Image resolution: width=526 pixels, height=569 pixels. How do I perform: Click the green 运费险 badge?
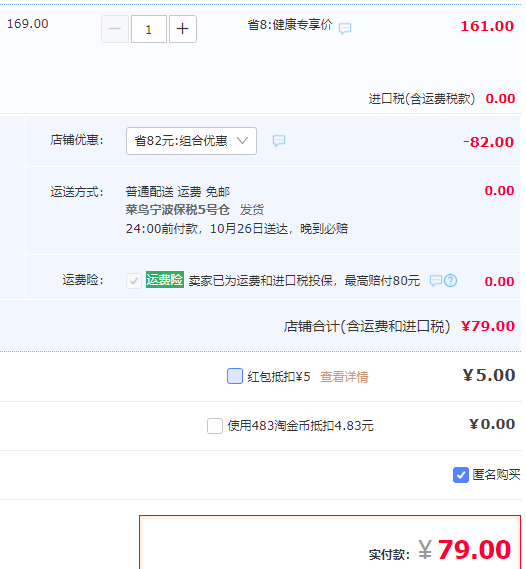165,280
